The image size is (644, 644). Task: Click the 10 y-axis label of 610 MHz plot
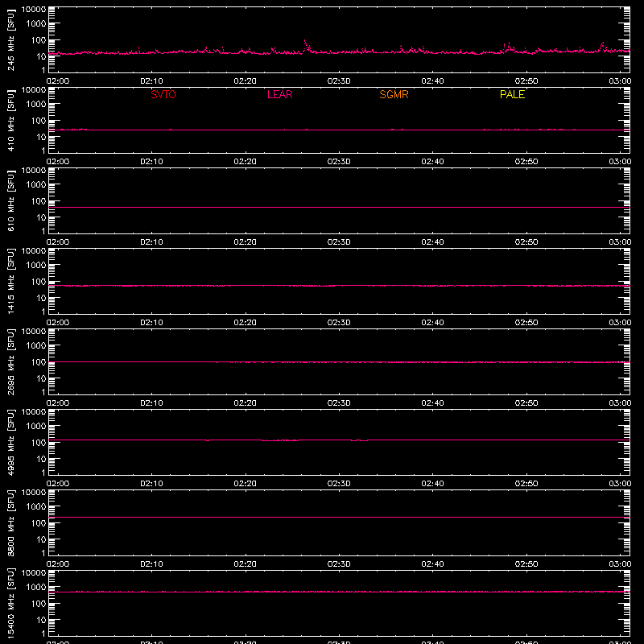coord(41,217)
